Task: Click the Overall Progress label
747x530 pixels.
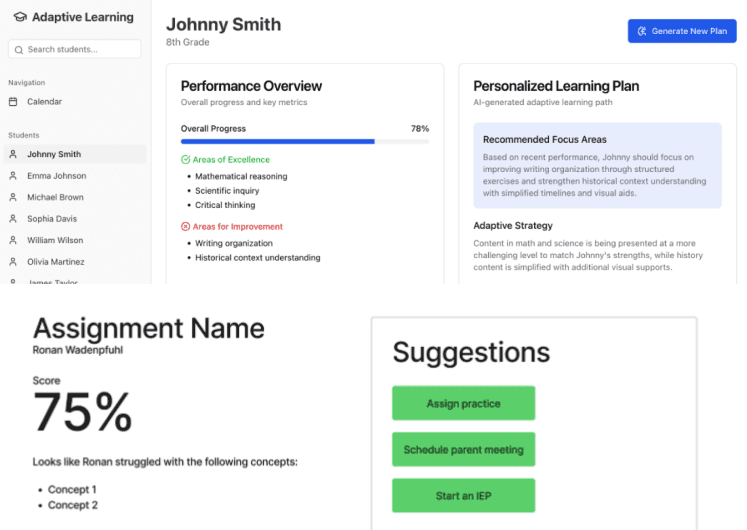Action: pos(213,129)
